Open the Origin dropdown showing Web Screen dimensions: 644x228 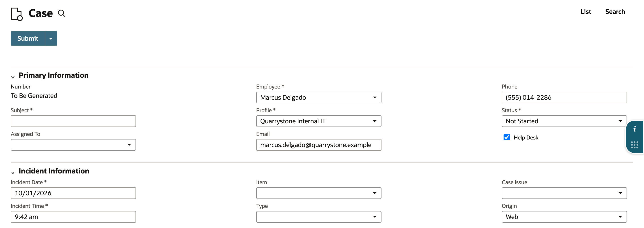pyautogui.click(x=564, y=217)
